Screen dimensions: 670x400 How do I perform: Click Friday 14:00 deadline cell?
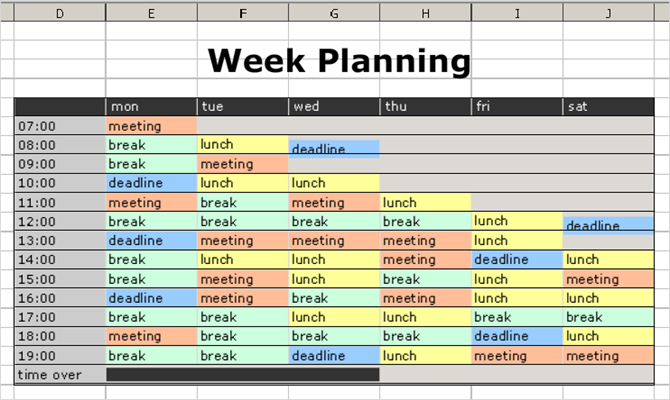point(517,260)
